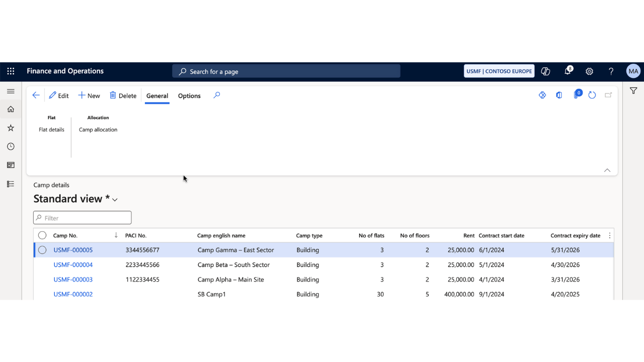Click the cell Camp Beta – South Sector
The image size is (644, 362).
[x=233, y=265]
